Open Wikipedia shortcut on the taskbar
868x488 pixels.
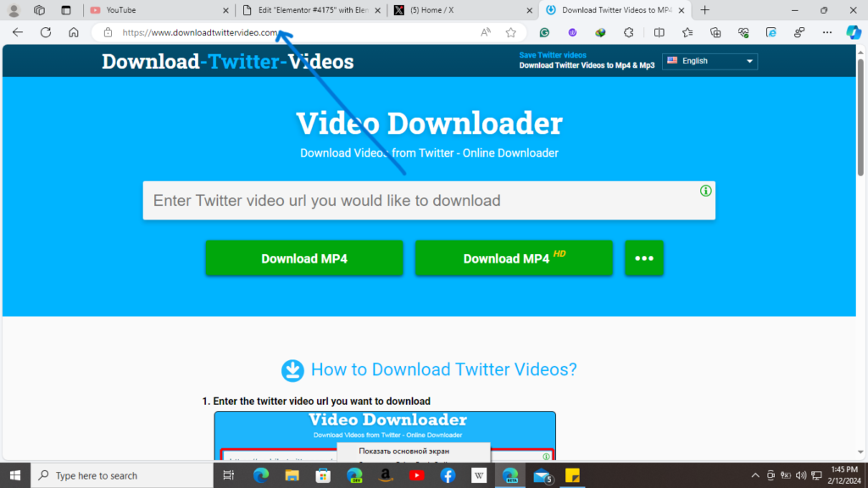pos(478,475)
